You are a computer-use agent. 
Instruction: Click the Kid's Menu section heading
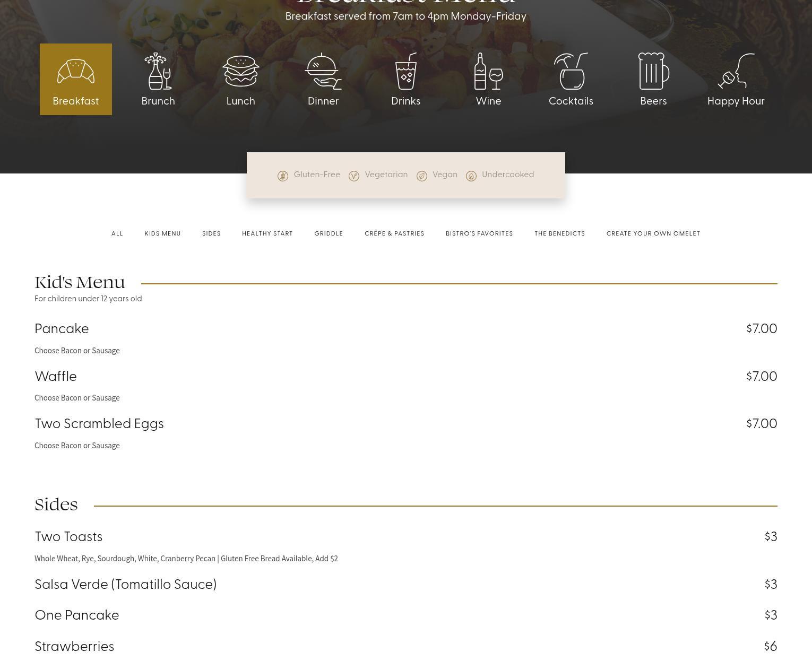(x=80, y=282)
